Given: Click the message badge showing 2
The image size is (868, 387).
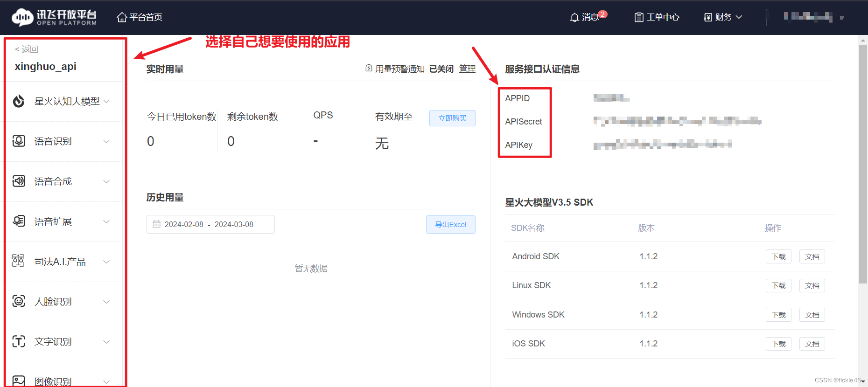Looking at the screenshot, I should pos(603,14).
